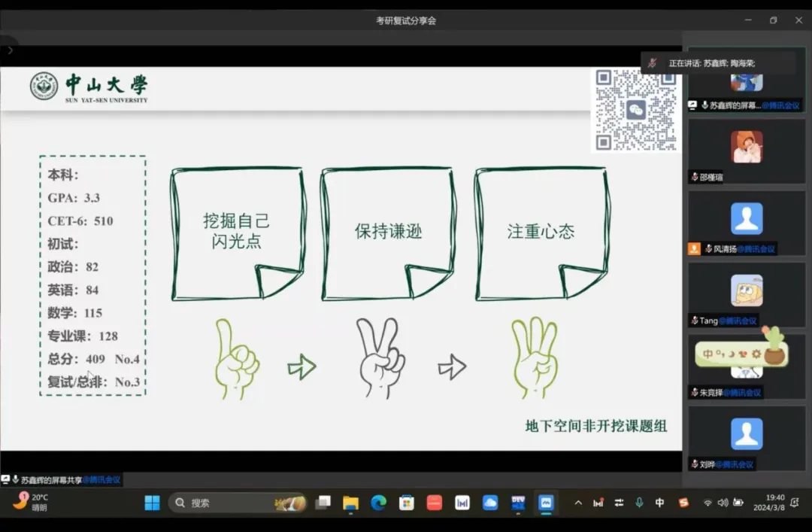Click the Windows Start button
Screen dimensions: 812x532
coord(152,503)
